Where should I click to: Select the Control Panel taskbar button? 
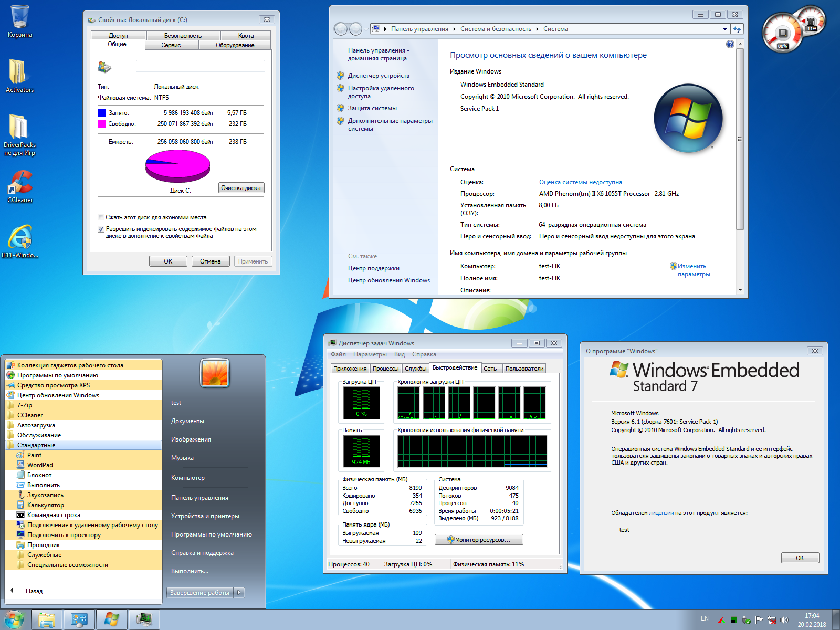tap(79, 619)
